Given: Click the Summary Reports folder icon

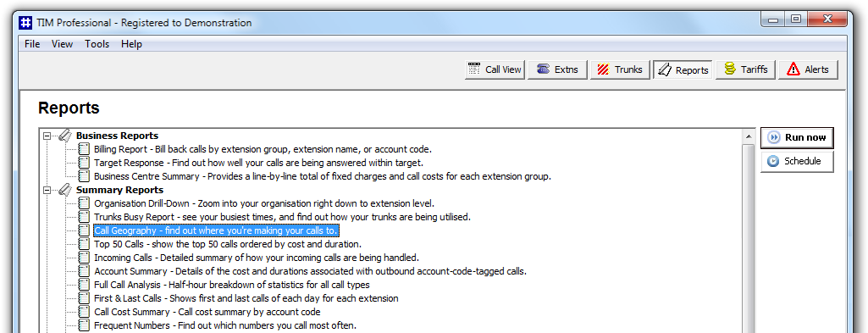Looking at the screenshot, I should 64,190.
